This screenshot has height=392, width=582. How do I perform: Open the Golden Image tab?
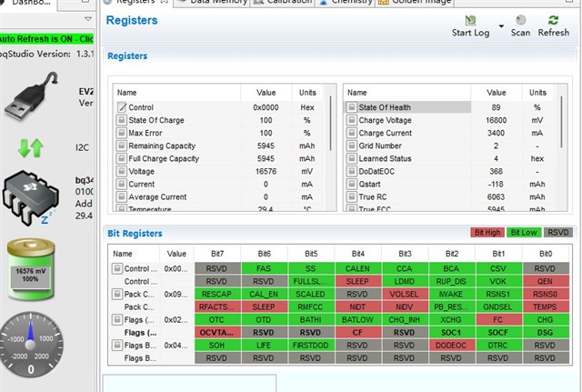pos(415,2)
